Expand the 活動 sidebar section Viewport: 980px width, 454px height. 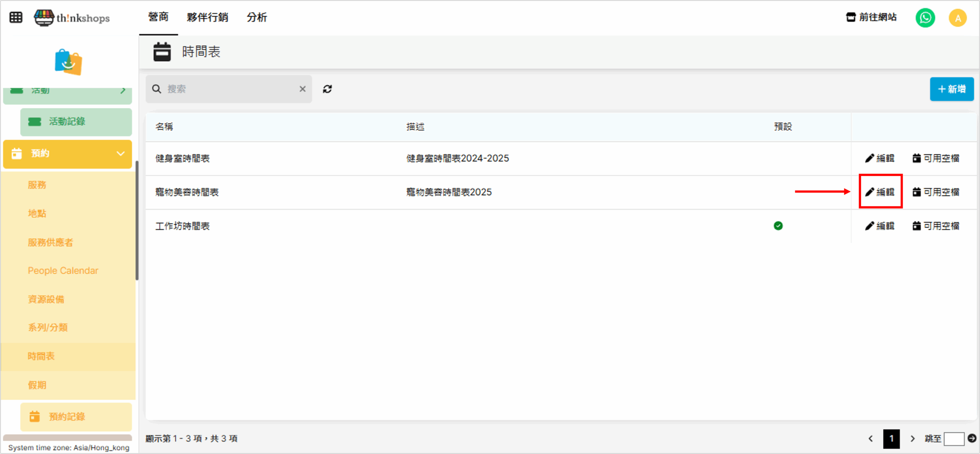[122, 91]
